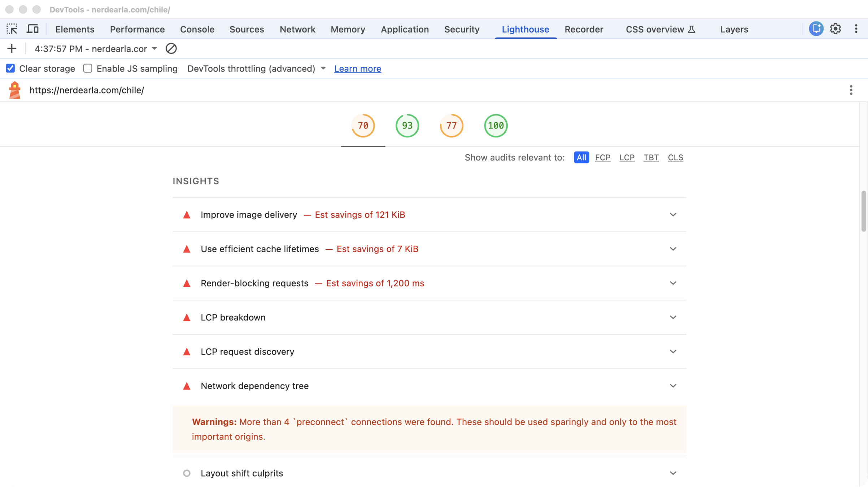
Task: Filter audits to All
Action: coord(581,158)
